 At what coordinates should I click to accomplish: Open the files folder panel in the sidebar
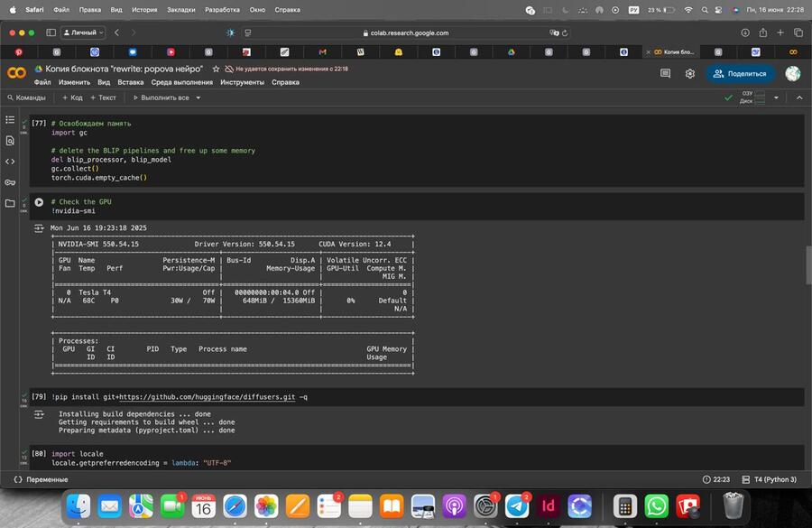coord(10,203)
